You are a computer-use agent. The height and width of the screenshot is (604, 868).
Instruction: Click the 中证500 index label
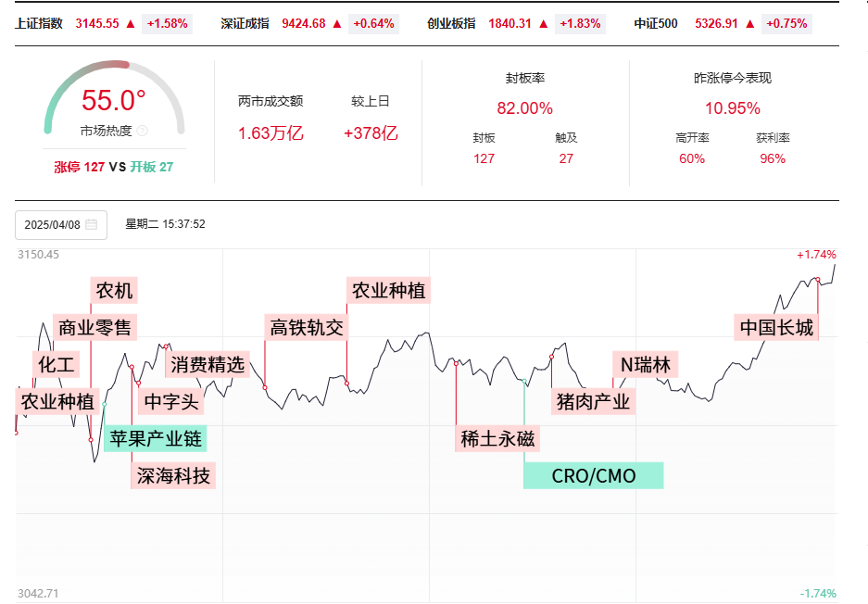click(656, 23)
